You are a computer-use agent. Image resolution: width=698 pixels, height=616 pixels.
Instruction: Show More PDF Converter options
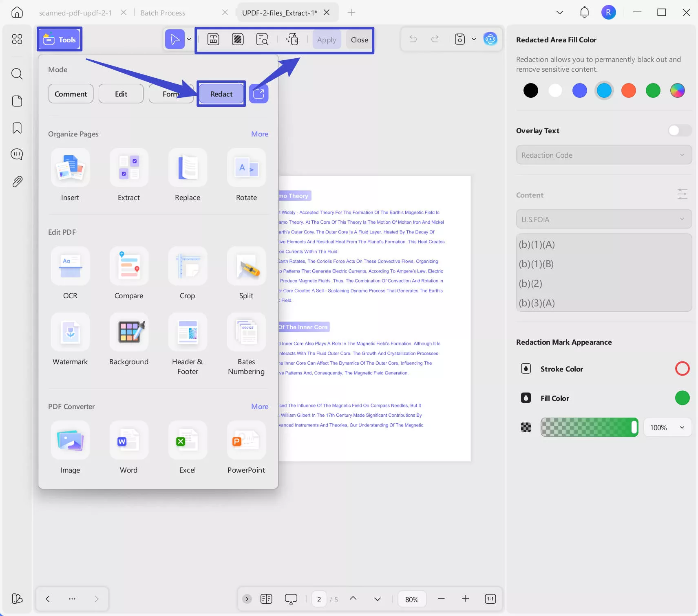click(x=260, y=407)
